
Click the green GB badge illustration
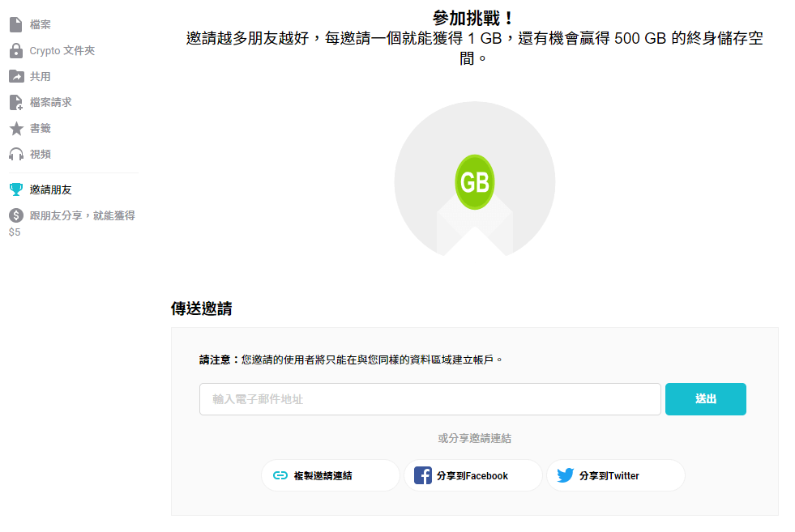click(x=475, y=182)
